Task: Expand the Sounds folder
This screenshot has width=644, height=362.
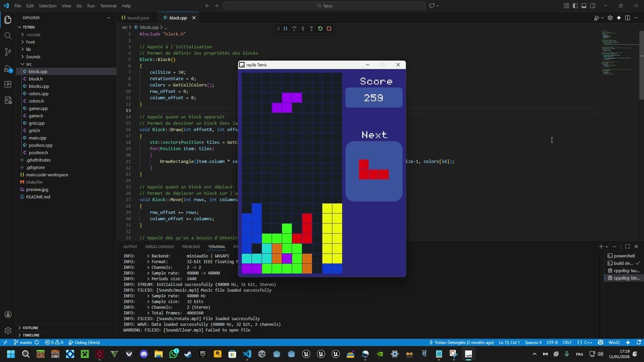Action: point(33,57)
